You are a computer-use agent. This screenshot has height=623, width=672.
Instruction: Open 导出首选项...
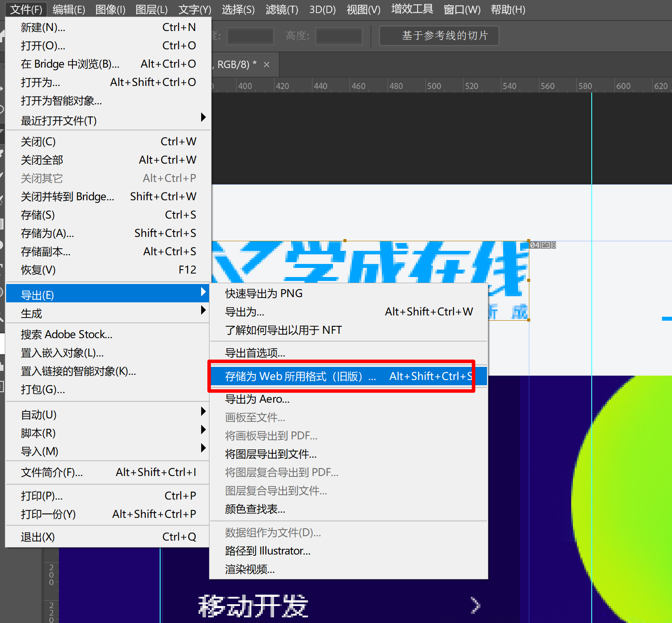click(349, 353)
